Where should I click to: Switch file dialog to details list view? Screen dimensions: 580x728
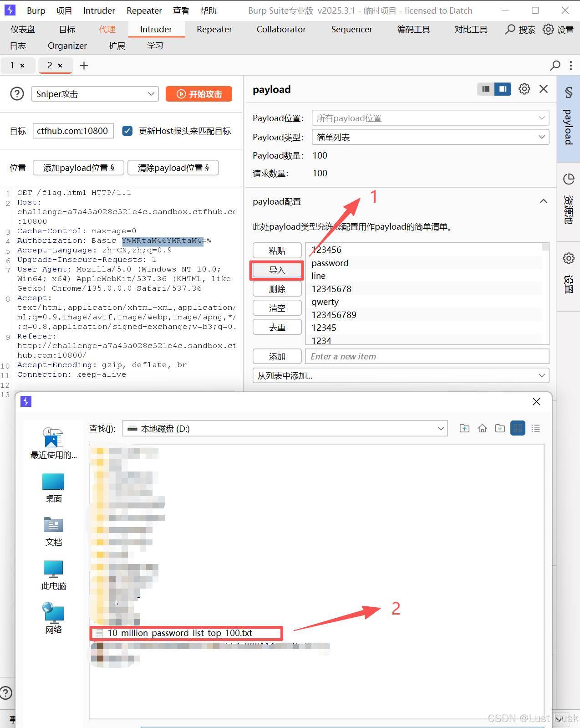click(x=535, y=428)
